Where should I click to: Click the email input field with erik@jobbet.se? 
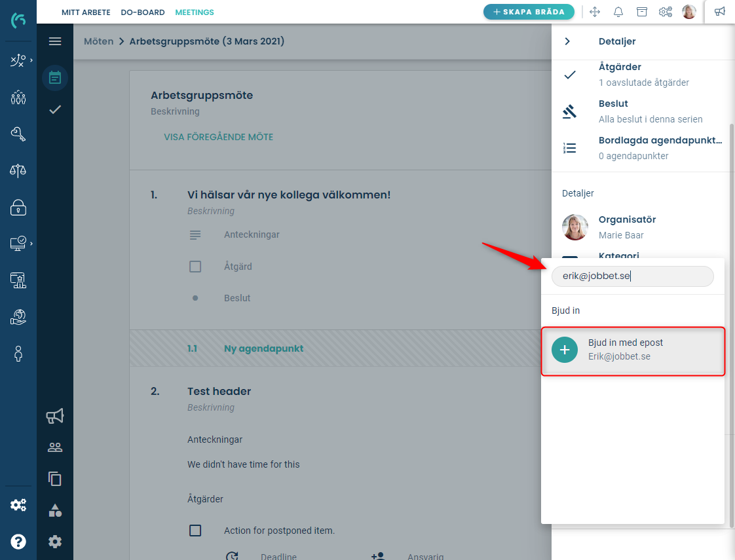tap(632, 276)
